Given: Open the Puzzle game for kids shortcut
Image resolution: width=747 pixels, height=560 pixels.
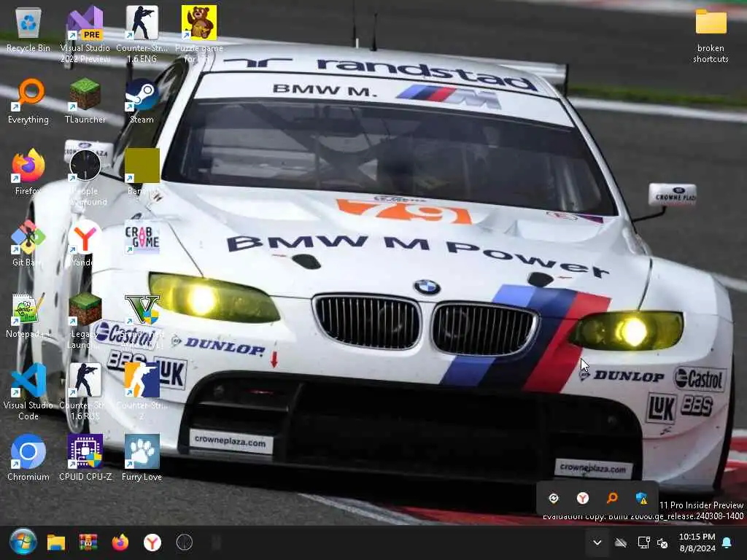Looking at the screenshot, I should pos(199,34).
